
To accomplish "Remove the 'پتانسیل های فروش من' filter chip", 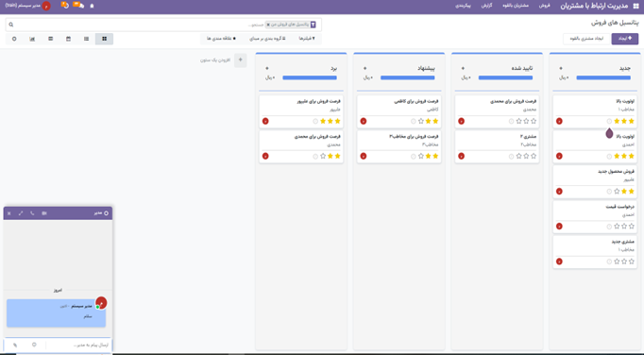I will (268, 25).
